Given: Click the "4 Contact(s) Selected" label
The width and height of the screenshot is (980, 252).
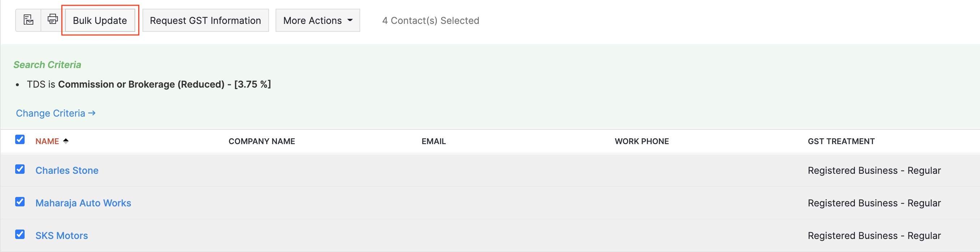Looking at the screenshot, I should 431,21.
